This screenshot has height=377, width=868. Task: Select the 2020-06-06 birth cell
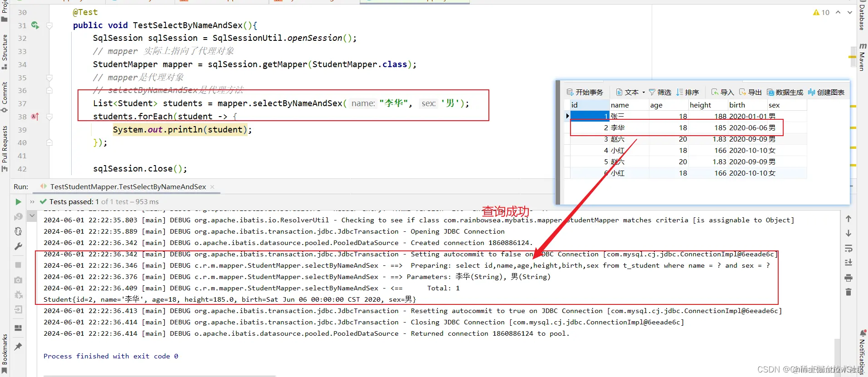click(x=748, y=128)
